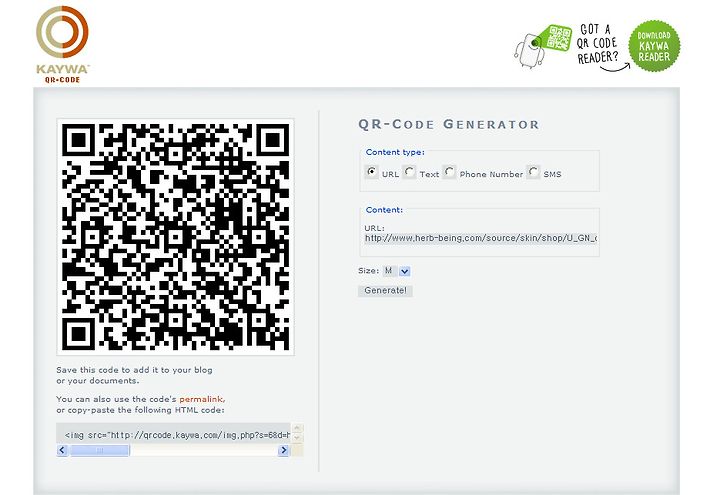Choose the Phone Number radio button
This screenshot has height=495, width=720.
(449, 172)
